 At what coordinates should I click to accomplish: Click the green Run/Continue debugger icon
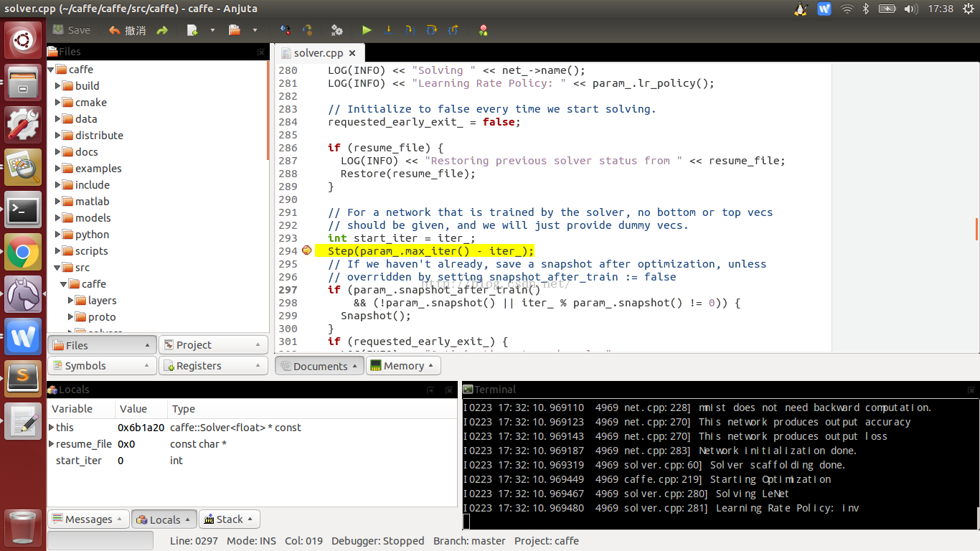[x=367, y=30]
